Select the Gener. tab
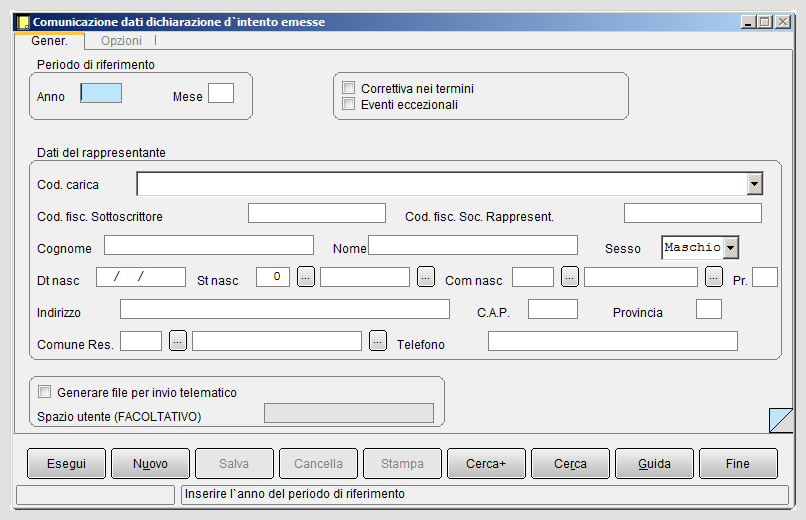 pyautogui.click(x=49, y=41)
